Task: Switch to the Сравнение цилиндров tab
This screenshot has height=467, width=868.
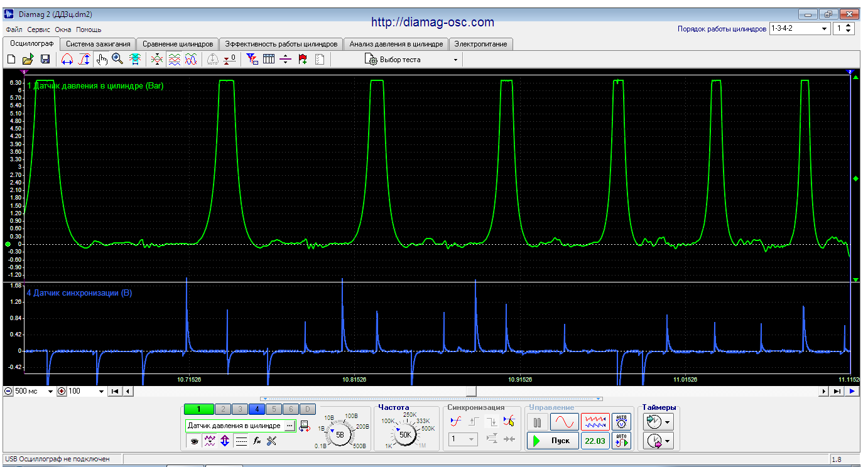Action: coord(178,44)
